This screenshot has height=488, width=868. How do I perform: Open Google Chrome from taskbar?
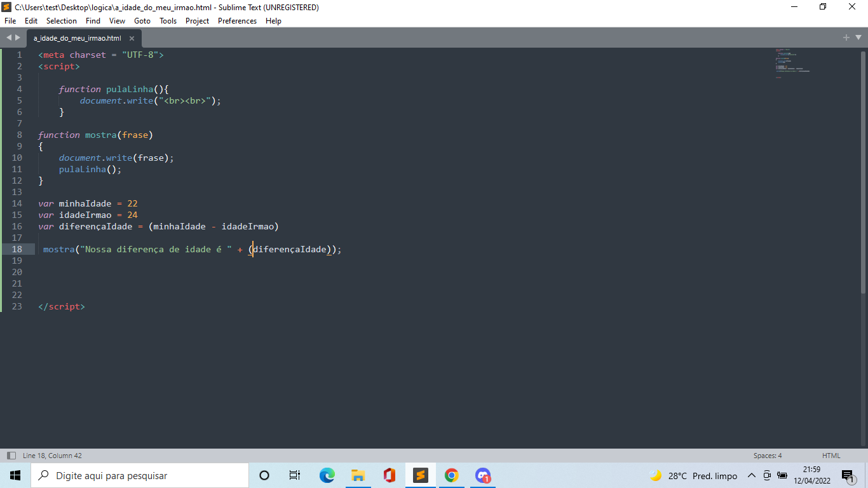point(451,475)
